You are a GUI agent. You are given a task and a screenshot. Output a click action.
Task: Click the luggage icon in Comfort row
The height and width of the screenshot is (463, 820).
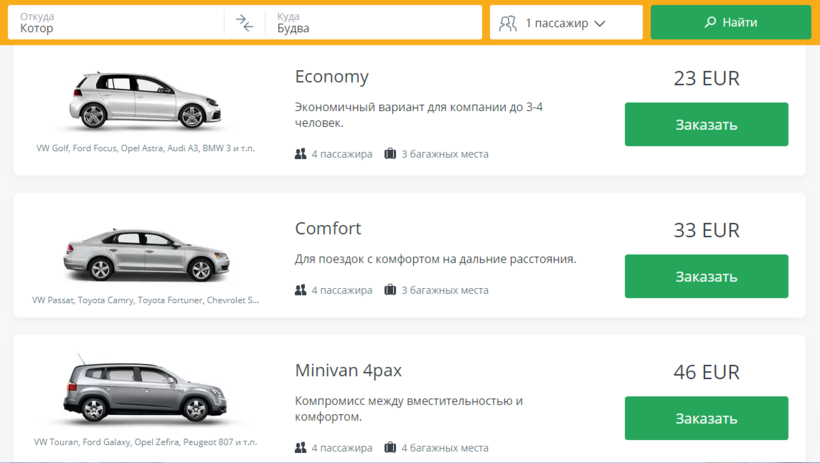pyautogui.click(x=390, y=290)
